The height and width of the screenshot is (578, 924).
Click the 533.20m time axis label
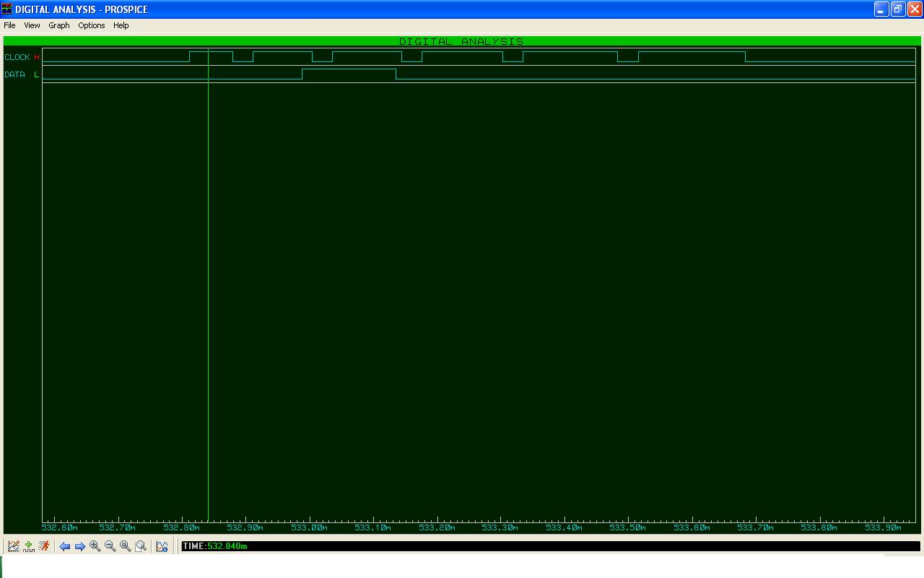pyautogui.click(x=437, y=527)
